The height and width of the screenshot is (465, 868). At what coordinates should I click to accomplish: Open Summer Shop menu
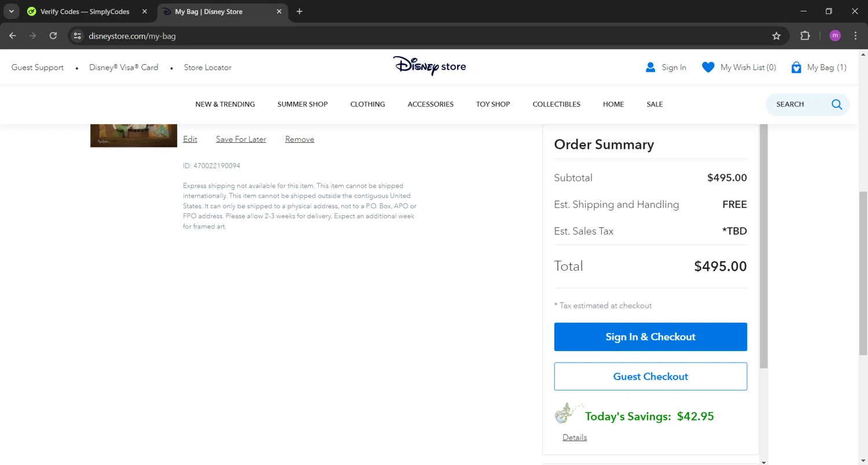pyautogui.click(x=303, y=104)
